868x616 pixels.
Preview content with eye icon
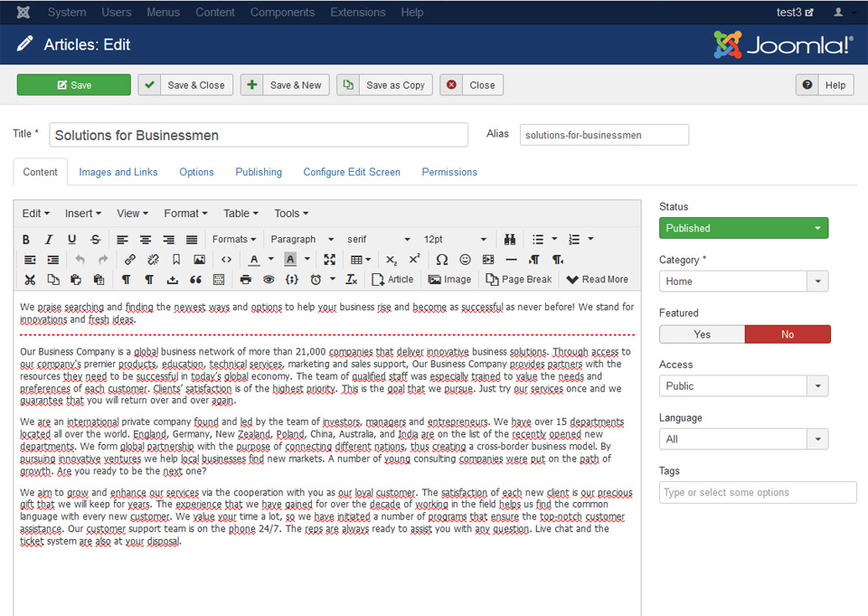pos(269,280)
